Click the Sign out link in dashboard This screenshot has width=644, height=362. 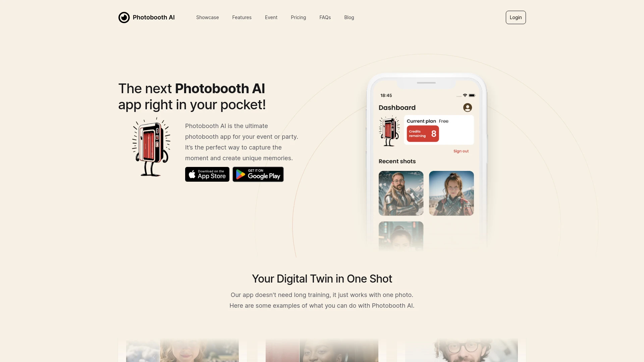[x=461, y=151]
